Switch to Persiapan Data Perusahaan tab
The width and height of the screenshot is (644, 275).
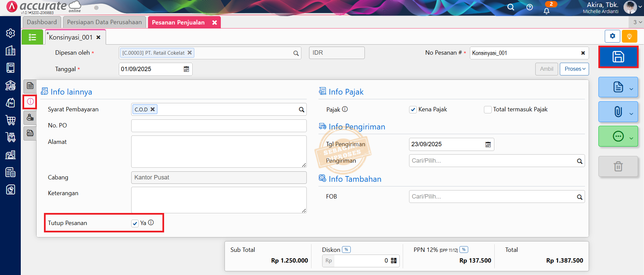104,22
